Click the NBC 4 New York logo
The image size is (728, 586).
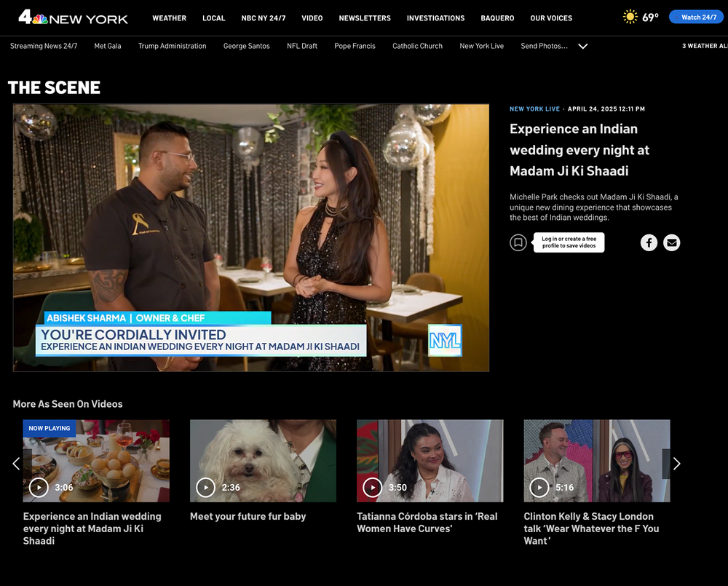point(73,17)
